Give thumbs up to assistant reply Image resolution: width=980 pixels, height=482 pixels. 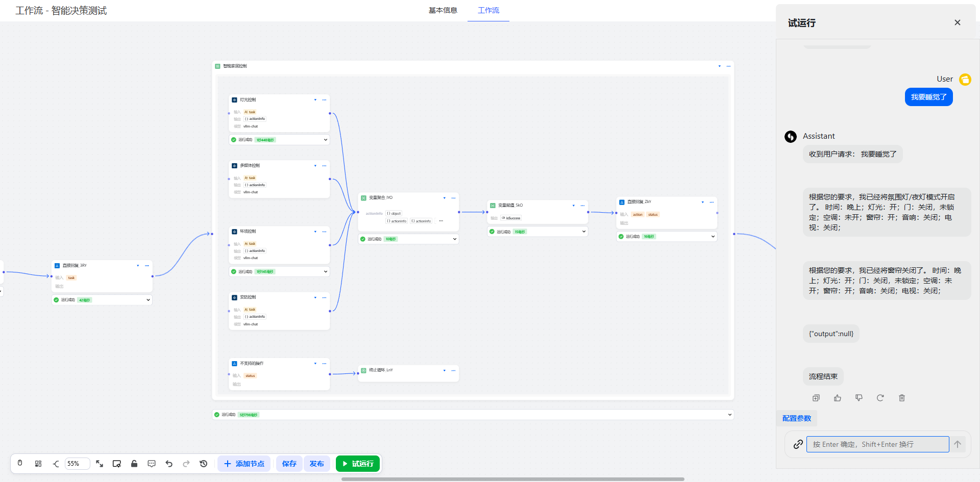click(x=838, y=398)
